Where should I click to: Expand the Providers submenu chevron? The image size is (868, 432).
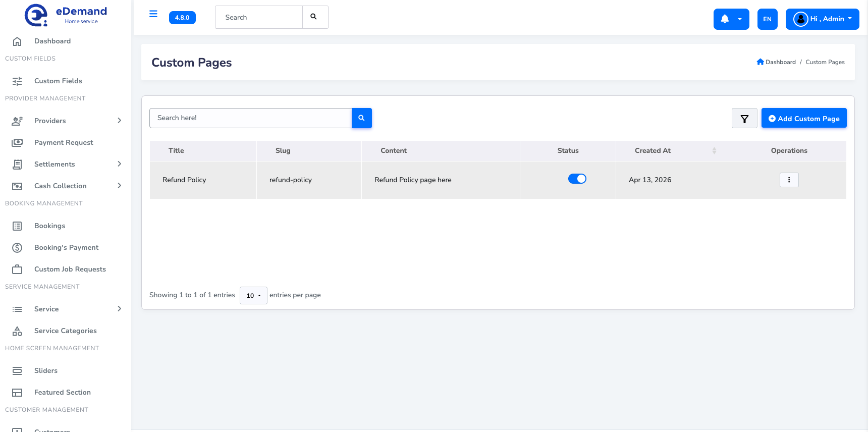click(120, 121)
